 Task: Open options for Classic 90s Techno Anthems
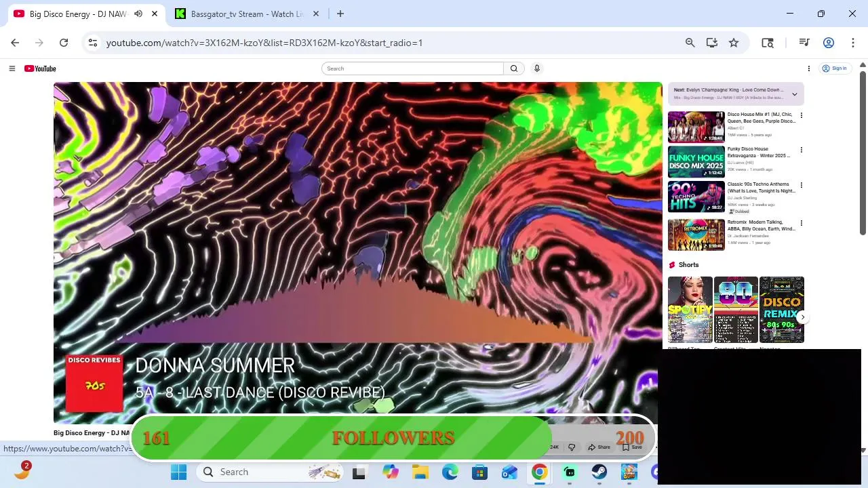click(x=801, y=185)
